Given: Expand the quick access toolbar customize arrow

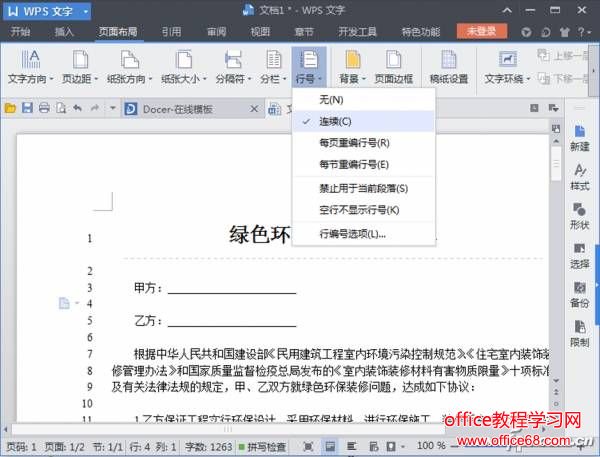Looking at the screenshot, I should [x=112, y=108].
